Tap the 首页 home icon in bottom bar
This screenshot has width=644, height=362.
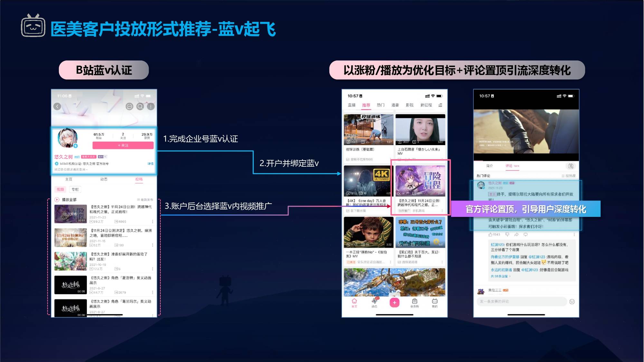point(354,303)
